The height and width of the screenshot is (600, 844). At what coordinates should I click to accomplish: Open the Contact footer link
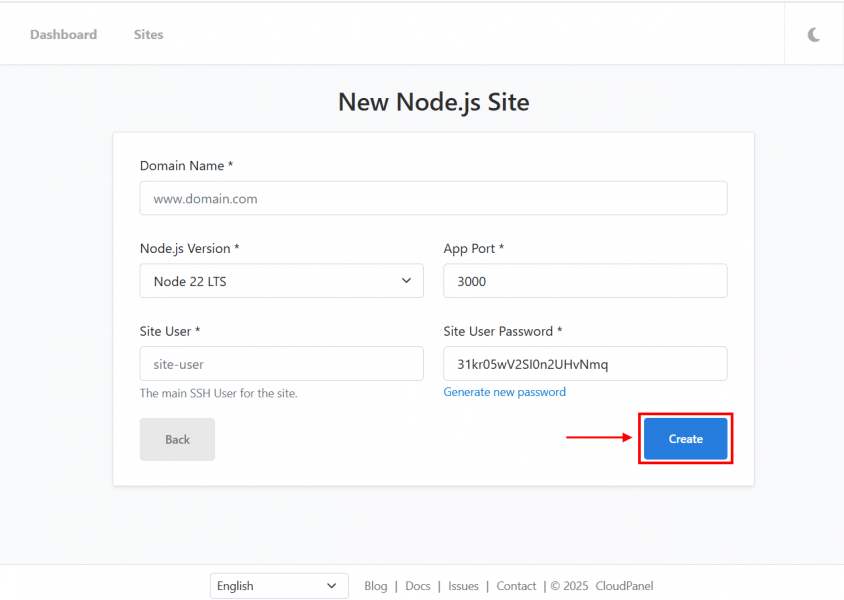516,585
